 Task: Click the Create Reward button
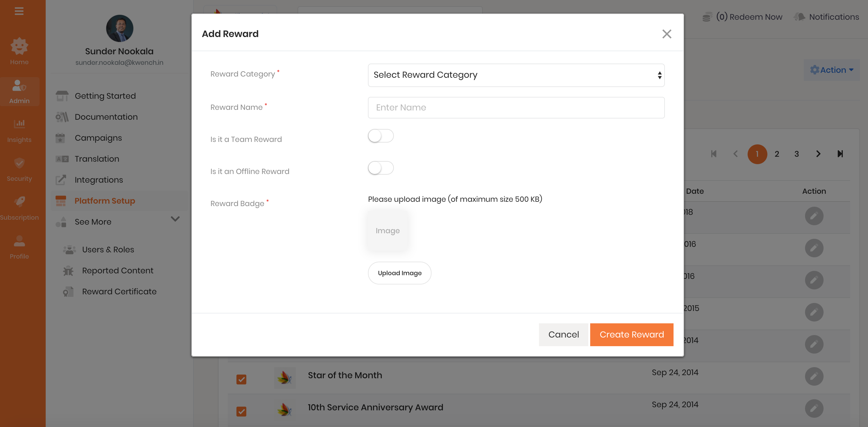632,334
